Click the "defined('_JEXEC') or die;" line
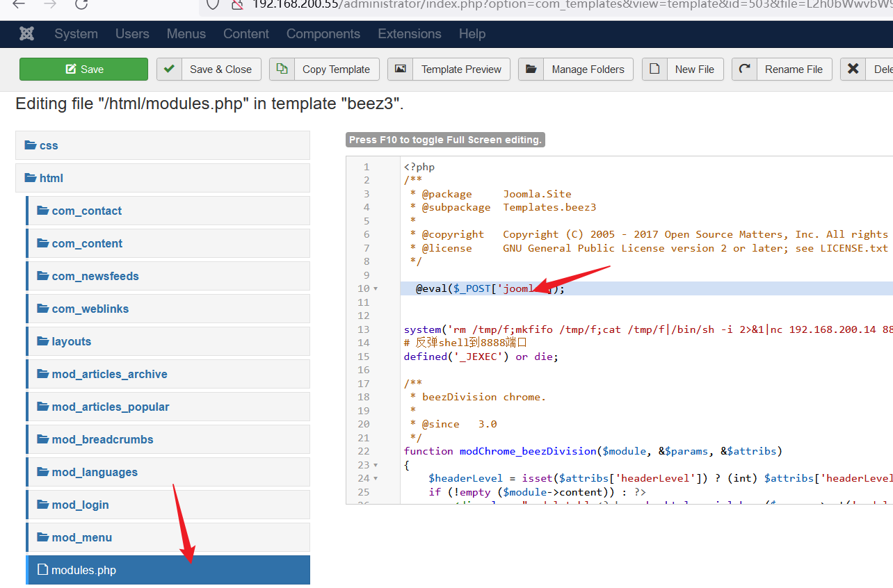Image resolution: width=893 pixels, height=588 pixels. point(481,357)
